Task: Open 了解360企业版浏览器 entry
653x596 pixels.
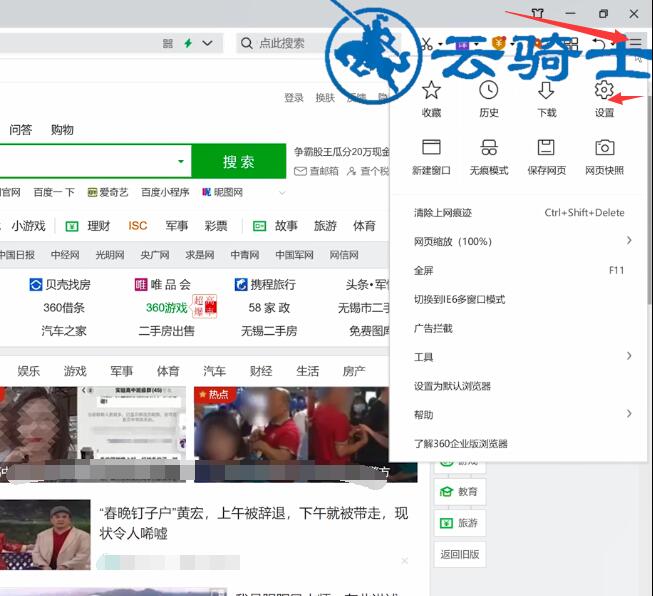Action: 519,444
